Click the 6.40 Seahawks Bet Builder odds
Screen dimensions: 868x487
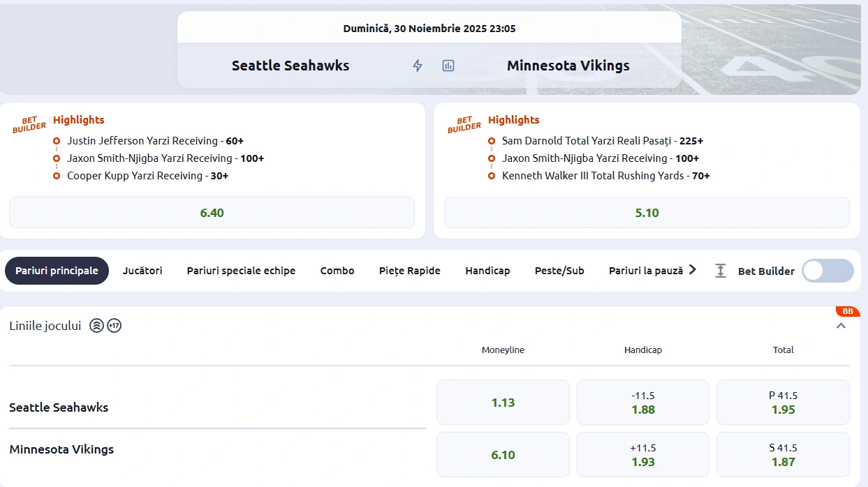[212, 212]
